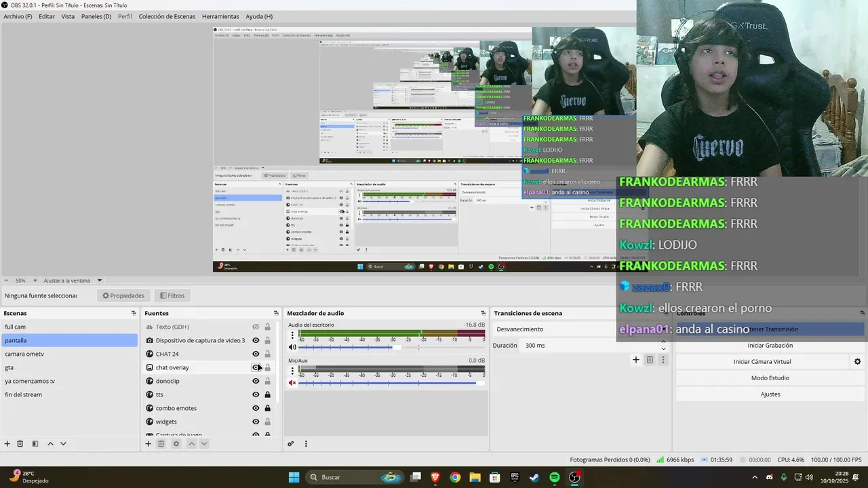Add a scene transition plus icon

point(636,360)
